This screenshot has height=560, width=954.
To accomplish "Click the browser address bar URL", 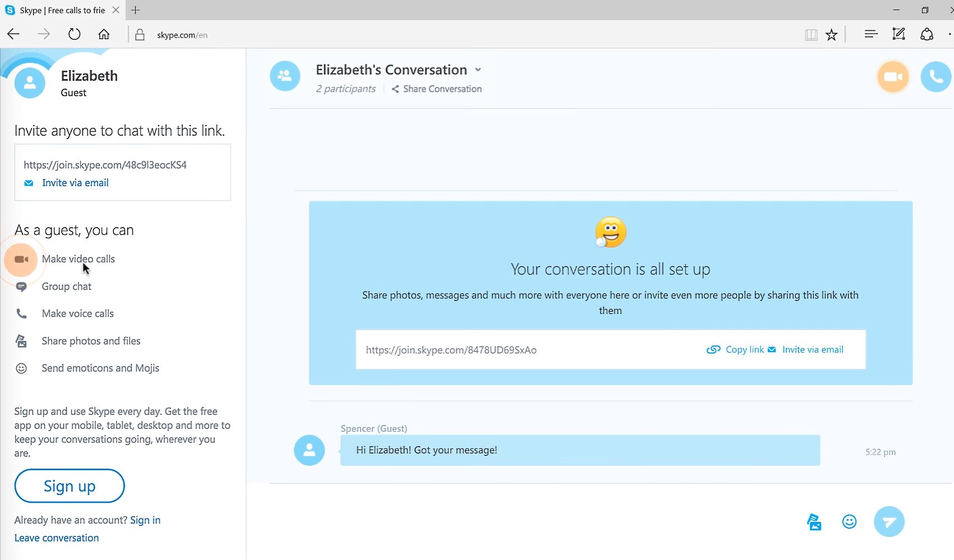I will (x=182, y=35).
